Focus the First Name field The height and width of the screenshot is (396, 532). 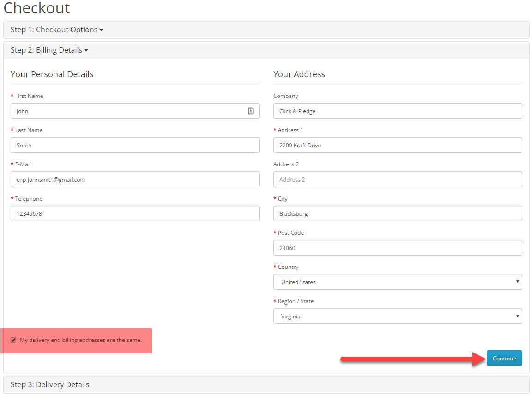135,111
